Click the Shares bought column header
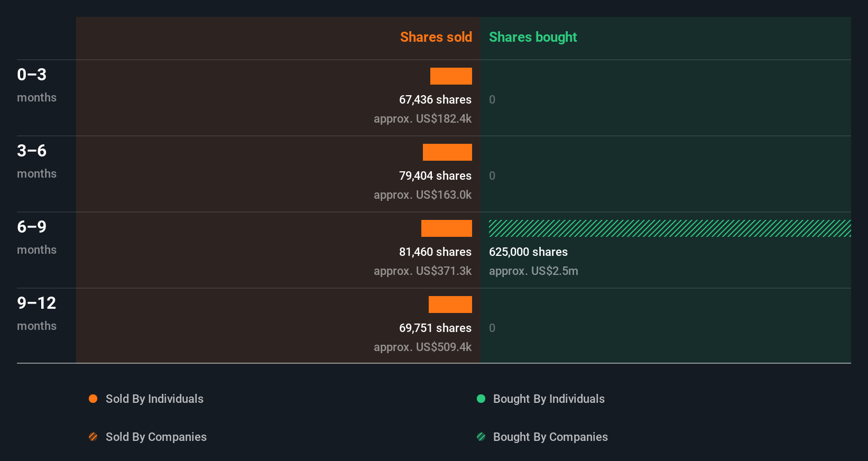The width and height of the screenshot is (868, 461). click(x=533, y=37)
